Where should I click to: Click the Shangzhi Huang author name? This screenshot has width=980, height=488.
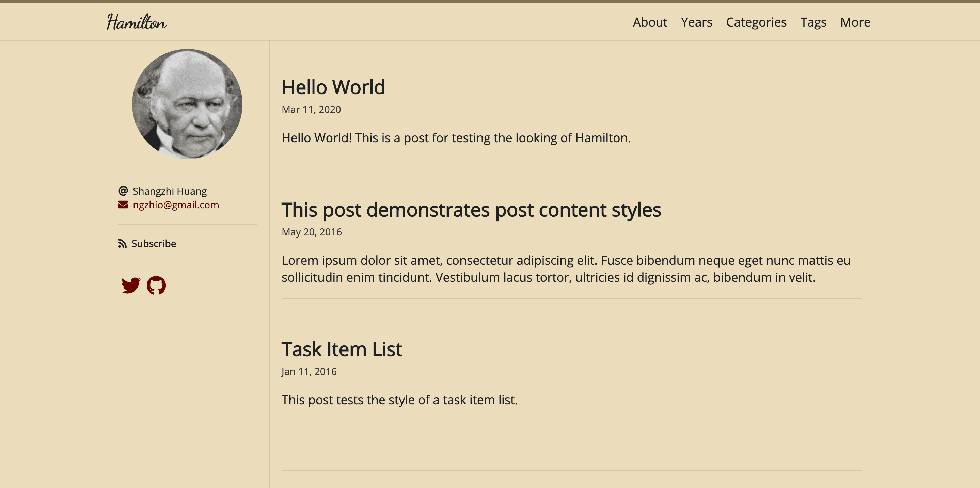pos(170,191)
